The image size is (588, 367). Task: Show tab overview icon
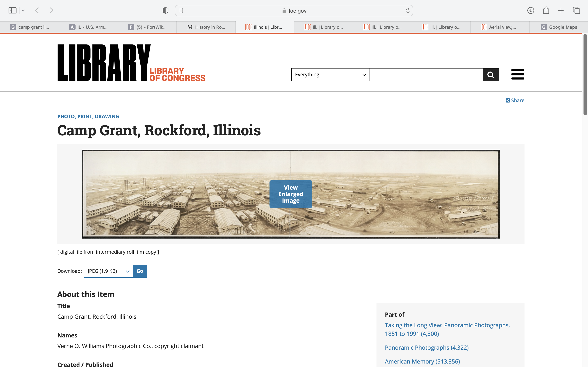pyautogui.click(x=576, y=10)
